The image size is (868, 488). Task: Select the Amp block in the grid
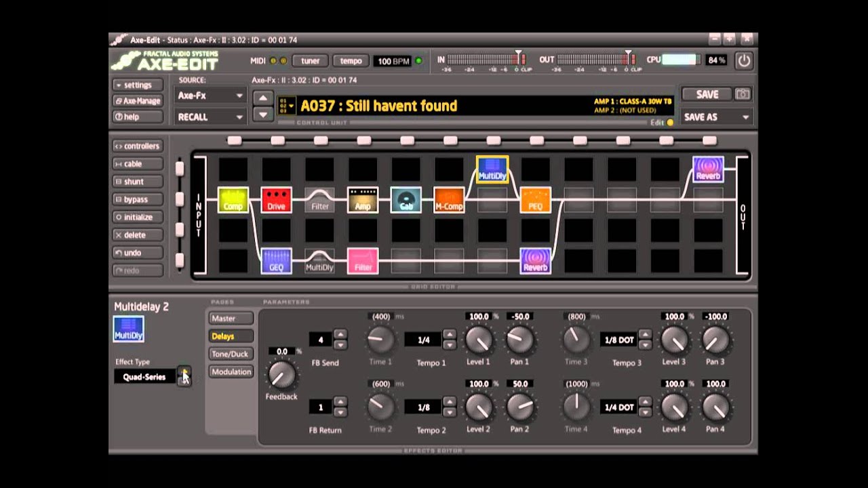363,200
